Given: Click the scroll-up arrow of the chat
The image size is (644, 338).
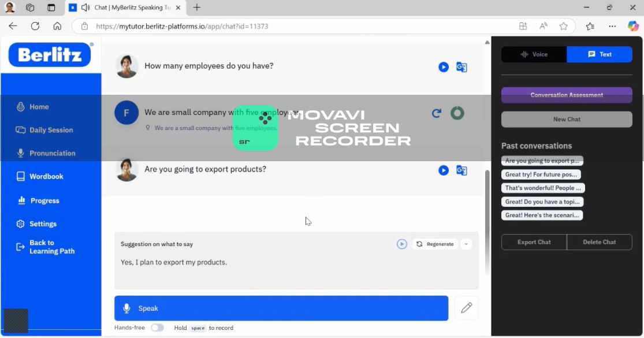Looking at the screenshot, I should point(487,42).
